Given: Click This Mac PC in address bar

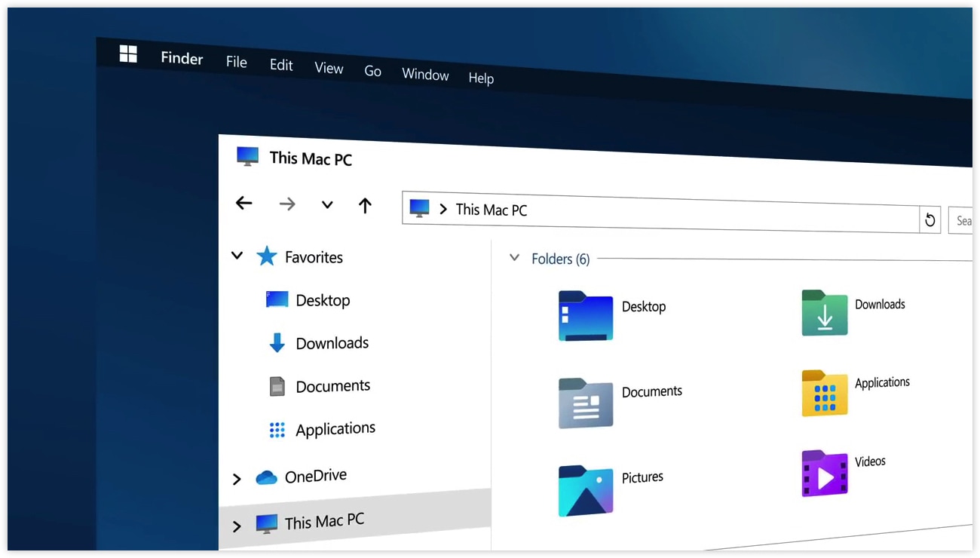Looking at the screenshot, I should tap(492, 210).
